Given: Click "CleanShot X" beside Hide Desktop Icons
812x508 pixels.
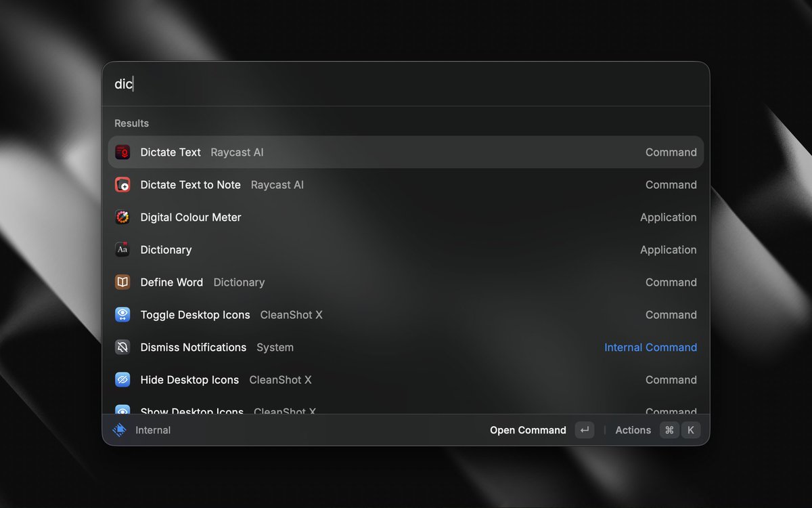Looking at the screenshot, I should point(280,380).
